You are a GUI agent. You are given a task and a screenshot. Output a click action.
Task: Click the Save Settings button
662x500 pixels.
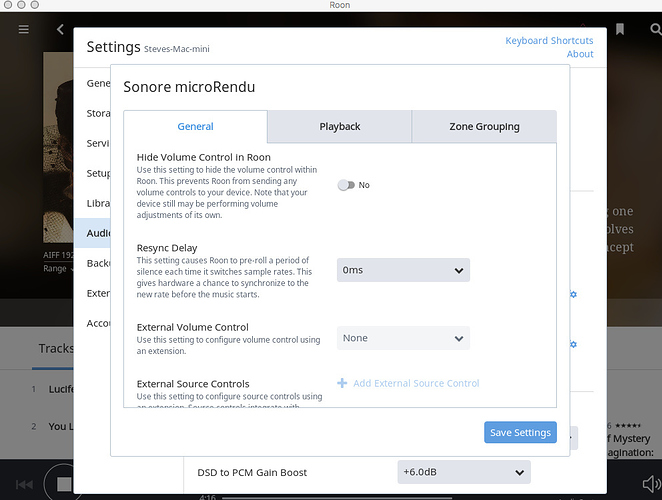coord(520,432)
